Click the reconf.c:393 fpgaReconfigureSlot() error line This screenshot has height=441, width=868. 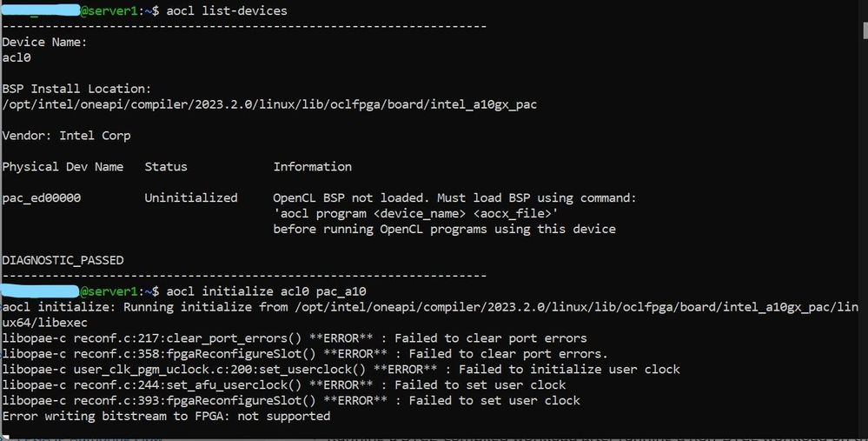pos(291,400)
